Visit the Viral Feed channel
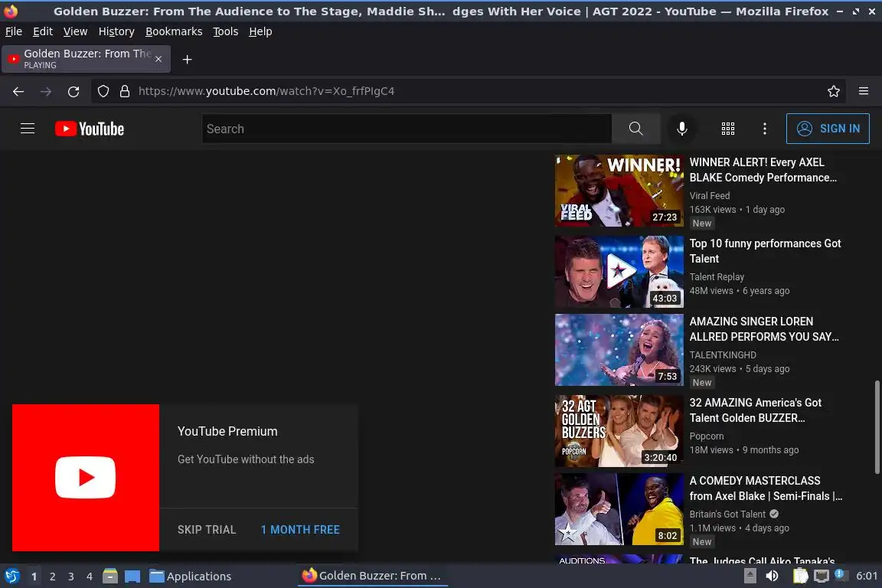The image size is (882, 588). [x=710, y=196]
